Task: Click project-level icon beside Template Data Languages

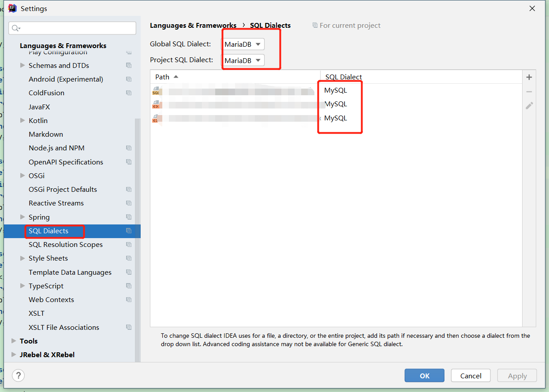Action: (x=129, y=272)
